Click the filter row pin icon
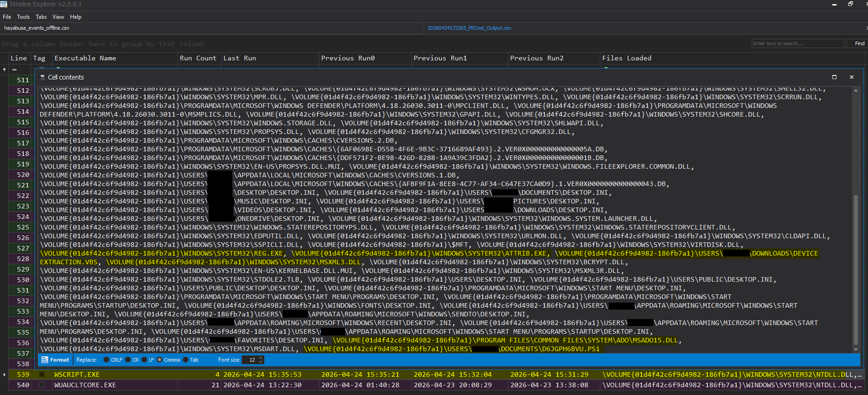868x395 pixels. coord(4,69)
